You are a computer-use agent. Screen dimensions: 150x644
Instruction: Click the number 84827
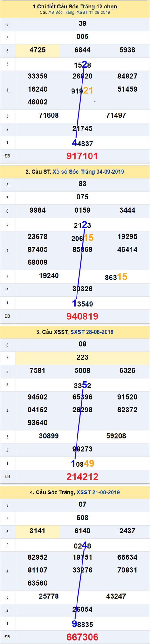pos(127,76)
